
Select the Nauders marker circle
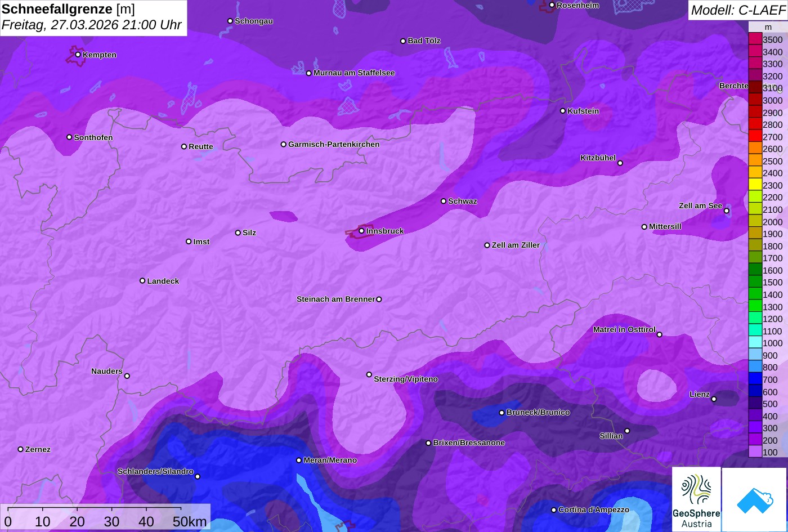coord(127,376)
